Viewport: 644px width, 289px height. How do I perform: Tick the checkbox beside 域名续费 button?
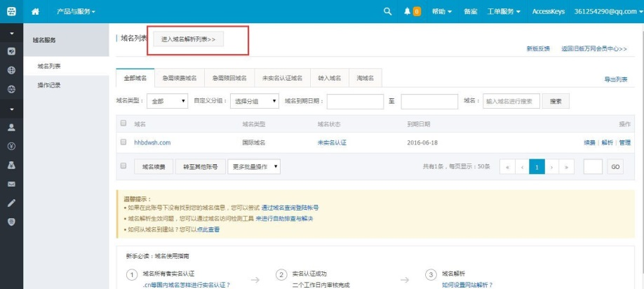point(123,166)
